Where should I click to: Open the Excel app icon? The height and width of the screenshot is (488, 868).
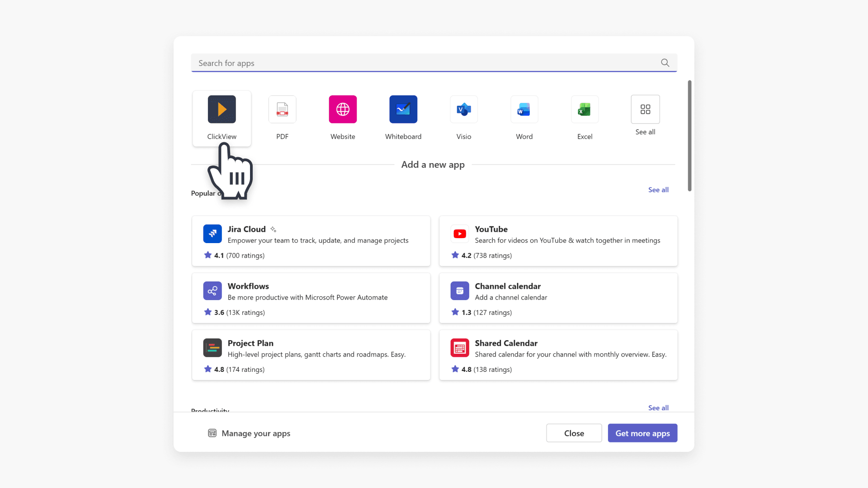585,109
